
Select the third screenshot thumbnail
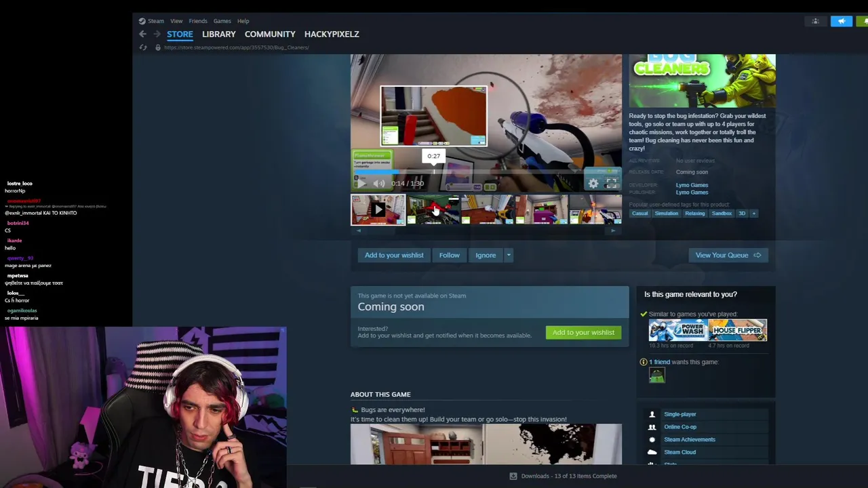click(x=487, y=210)
